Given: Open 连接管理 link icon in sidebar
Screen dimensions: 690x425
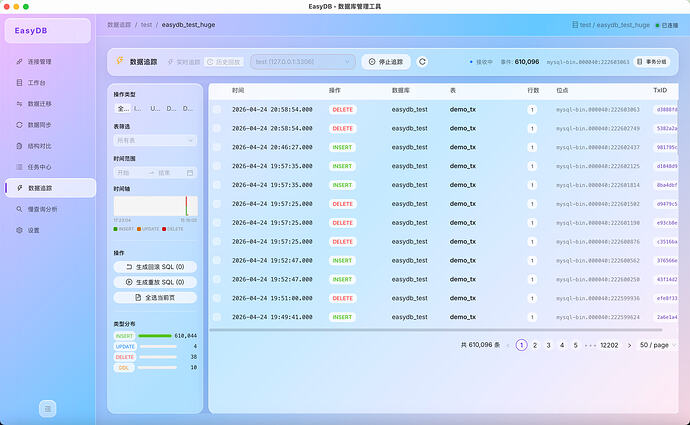Looking at the screenshot, I should pos(19,62).
